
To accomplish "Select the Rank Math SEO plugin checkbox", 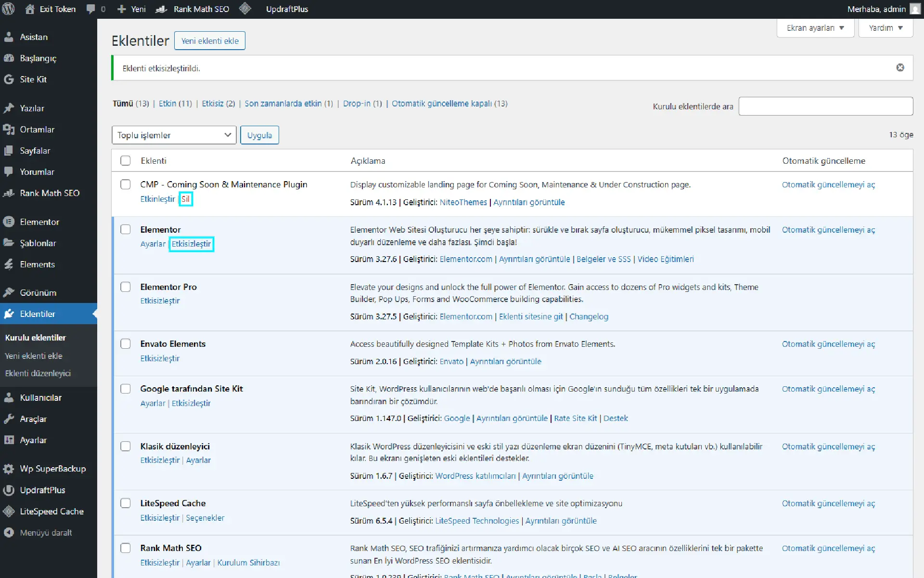I will [126, 548].
